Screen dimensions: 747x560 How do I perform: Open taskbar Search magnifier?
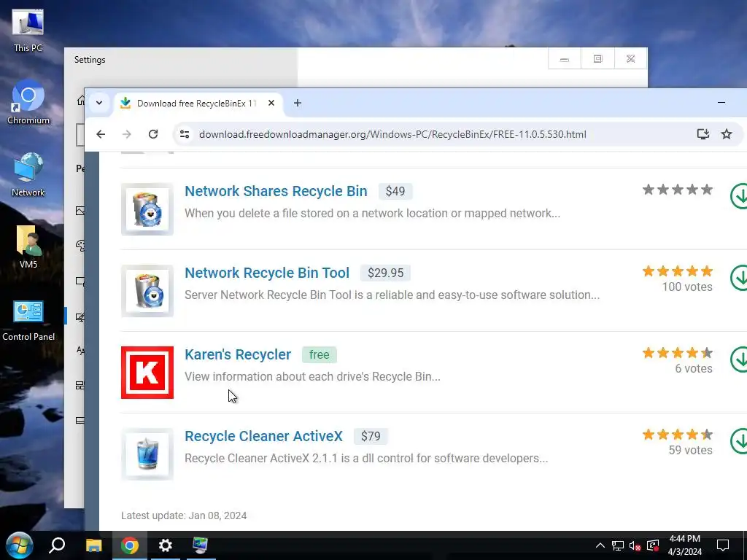click(57, 545)
